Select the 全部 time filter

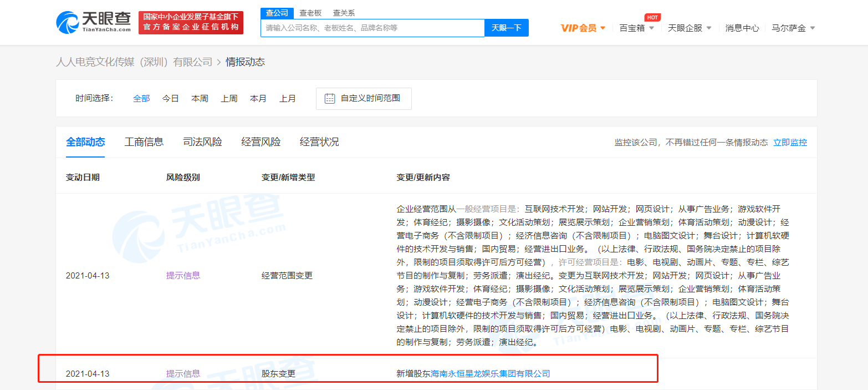(x=141, y=99)
